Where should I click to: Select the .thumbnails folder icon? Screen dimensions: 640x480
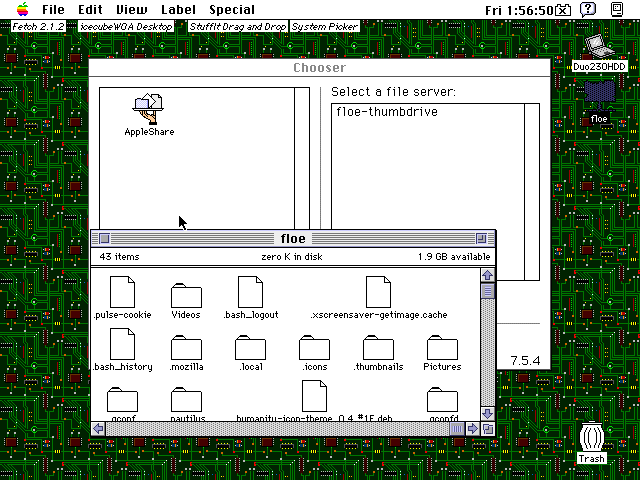pos(378,347)
